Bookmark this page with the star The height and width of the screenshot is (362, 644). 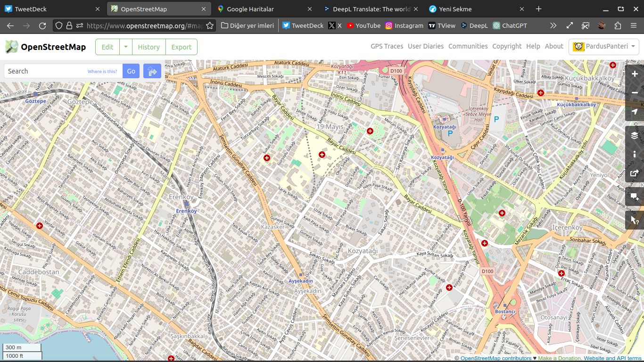pos(210,25)
